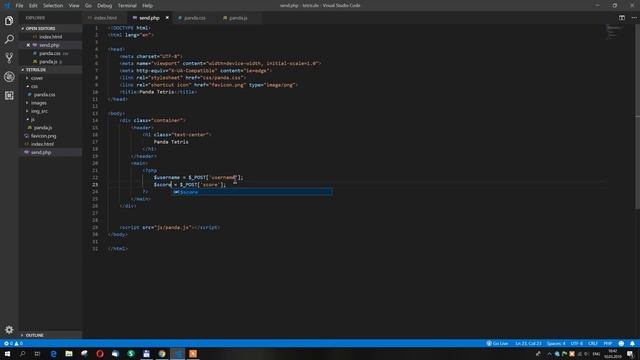Select panda.js in Open Editors list

[x=51, y=62]
